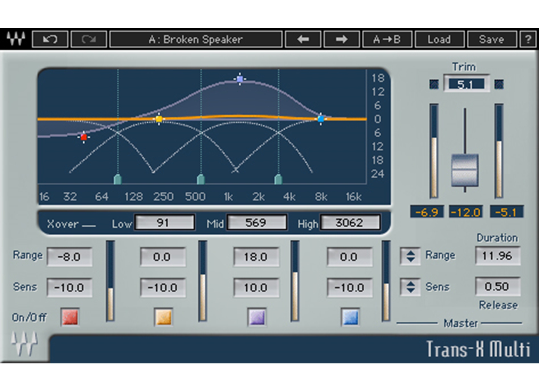Click the Save menu button

(491, 39)
